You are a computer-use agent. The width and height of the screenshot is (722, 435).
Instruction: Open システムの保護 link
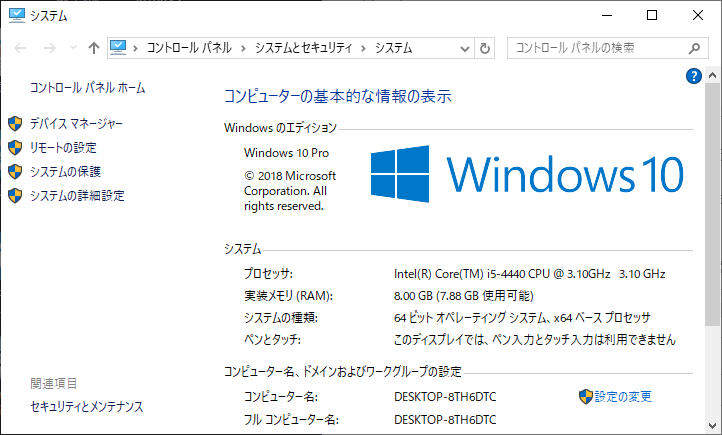[x=65, y=171]
